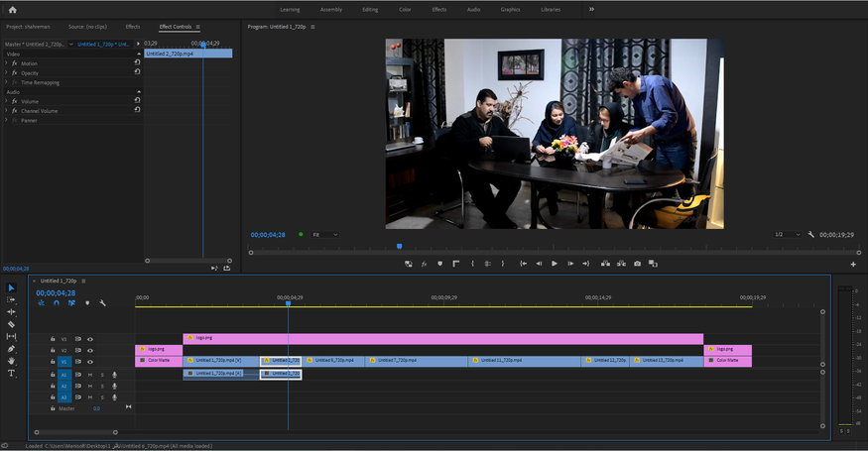868x451 pixels.
Task: Expand the Opacity effect properties
Action: 6,72
